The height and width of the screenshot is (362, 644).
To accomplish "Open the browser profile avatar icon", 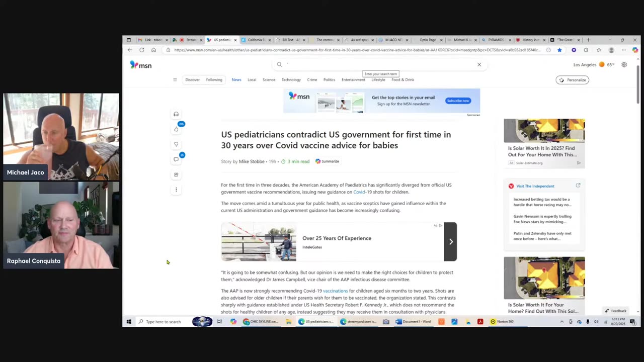I will [x=611, y=50].
